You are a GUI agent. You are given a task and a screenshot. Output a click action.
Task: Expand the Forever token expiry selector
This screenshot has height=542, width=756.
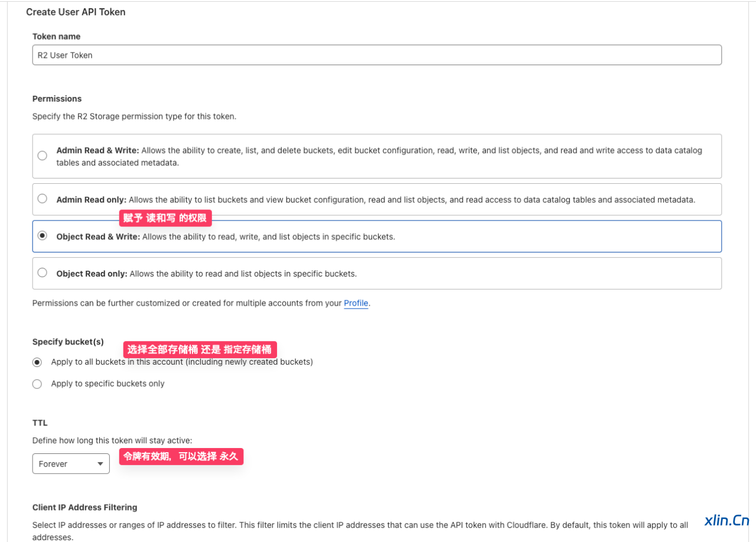click(x=71, y=463)
